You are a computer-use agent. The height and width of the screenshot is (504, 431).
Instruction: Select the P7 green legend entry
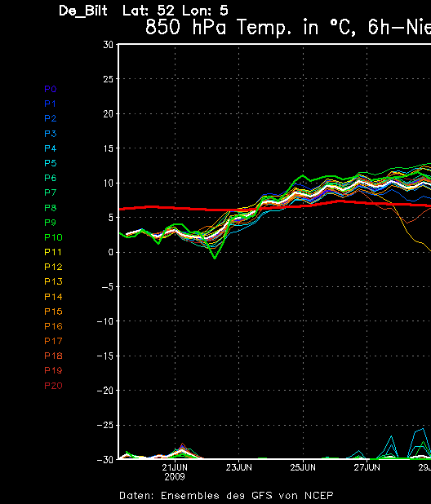click(51, 192)
